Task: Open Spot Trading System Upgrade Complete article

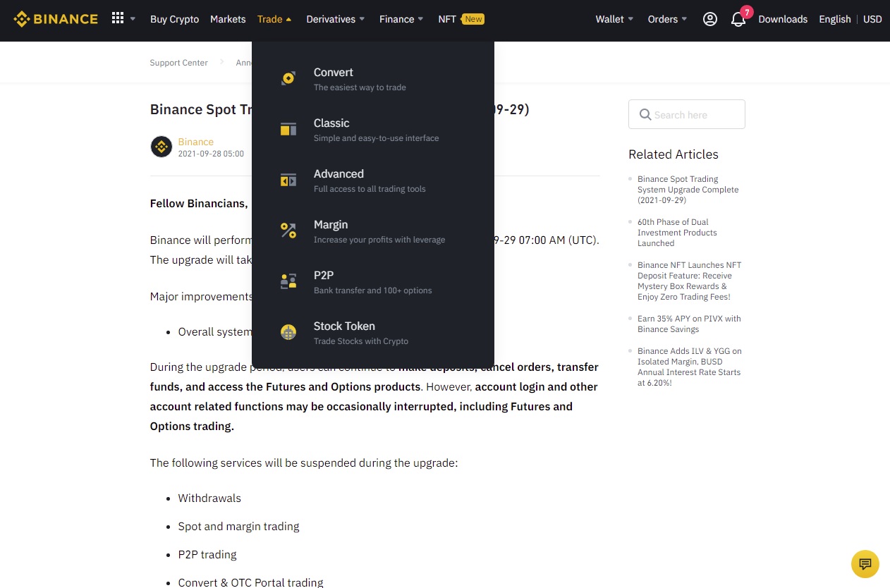Action: point(688,190)
